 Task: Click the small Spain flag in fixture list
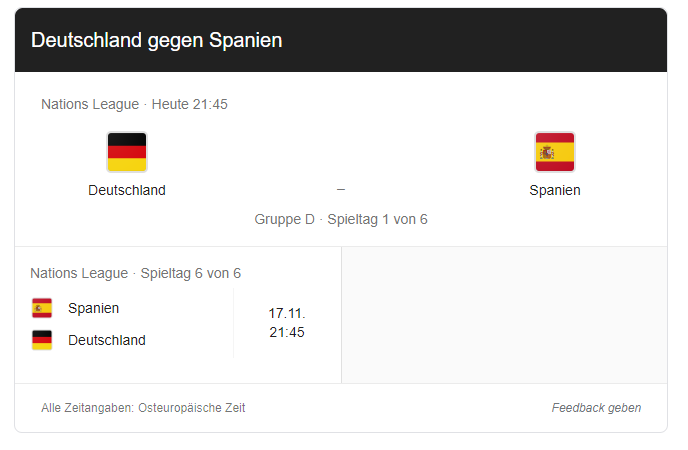42,308
